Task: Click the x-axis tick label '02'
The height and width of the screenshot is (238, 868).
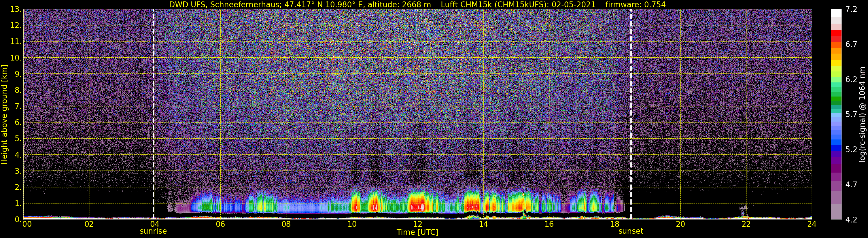Action: 89,224
